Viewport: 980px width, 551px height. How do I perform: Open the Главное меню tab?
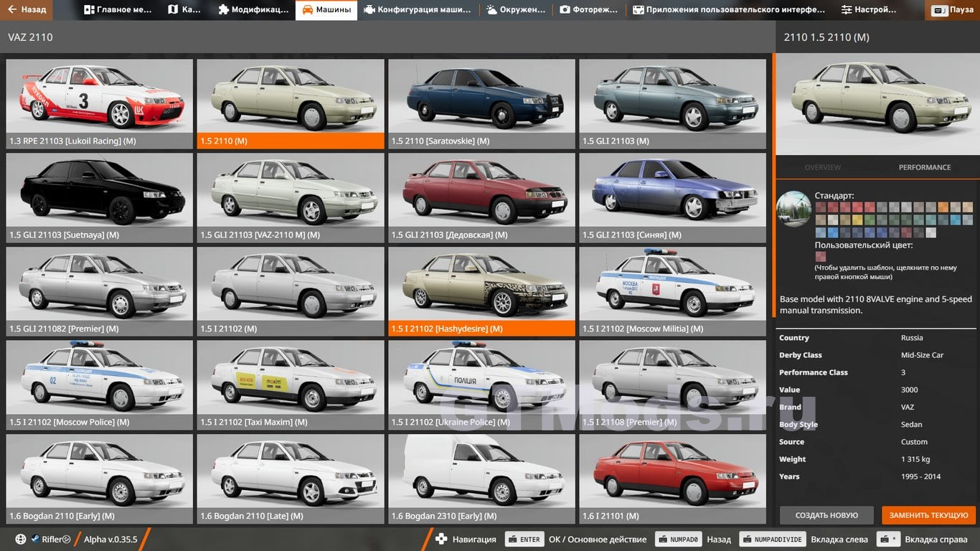tap(118, 10)
